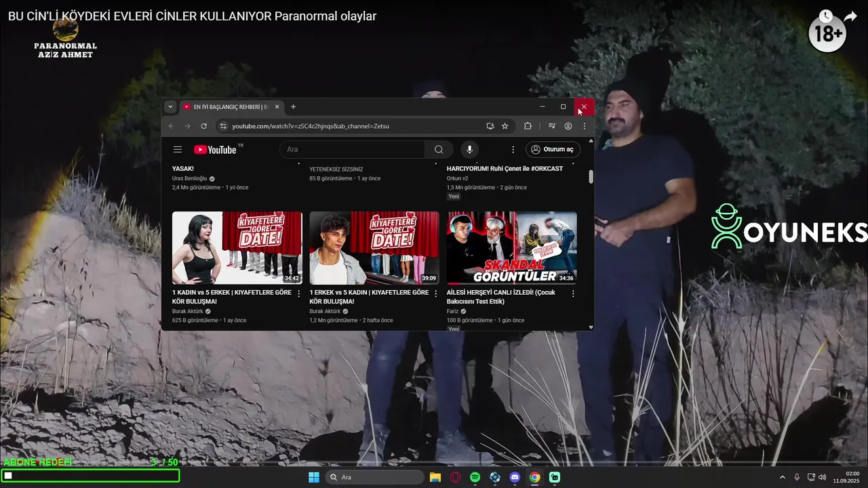Open the taskbar clock showing 02:00
This screenshot has width=868, height=488.
[846, 477]
